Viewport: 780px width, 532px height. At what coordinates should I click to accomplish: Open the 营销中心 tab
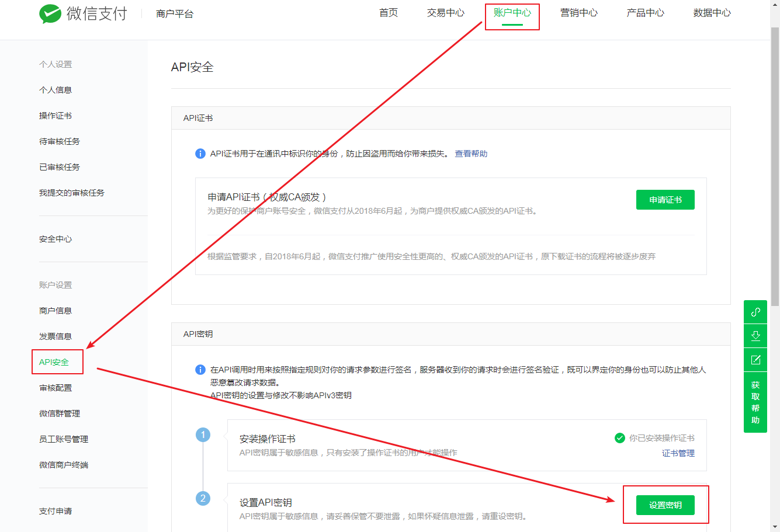click(x=579, y=13)
